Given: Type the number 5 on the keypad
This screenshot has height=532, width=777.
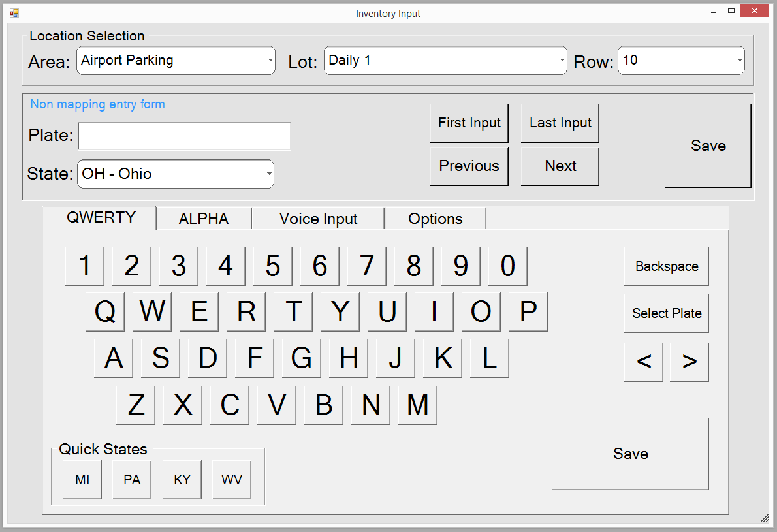Looking at the screenshot, I should (x=272, y=266).
